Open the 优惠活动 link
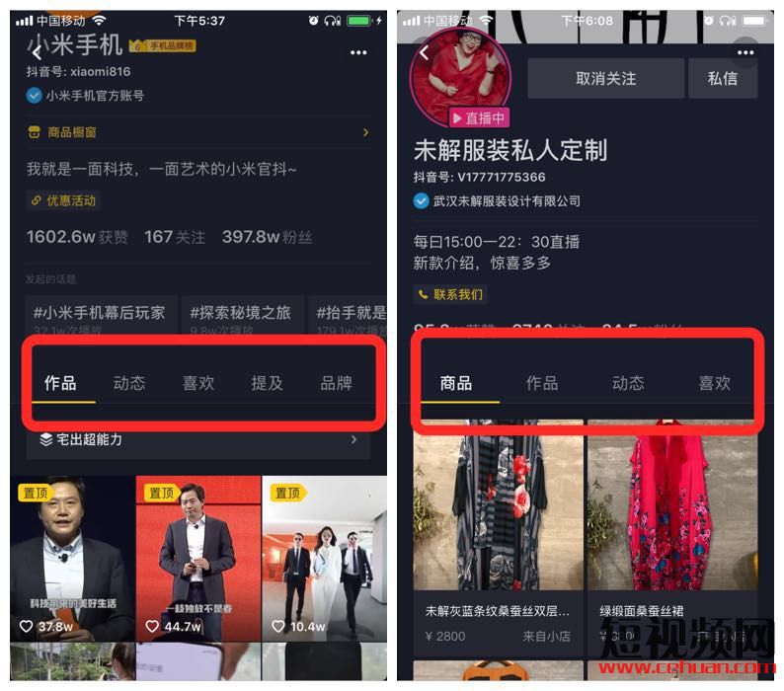 [63, 200]
